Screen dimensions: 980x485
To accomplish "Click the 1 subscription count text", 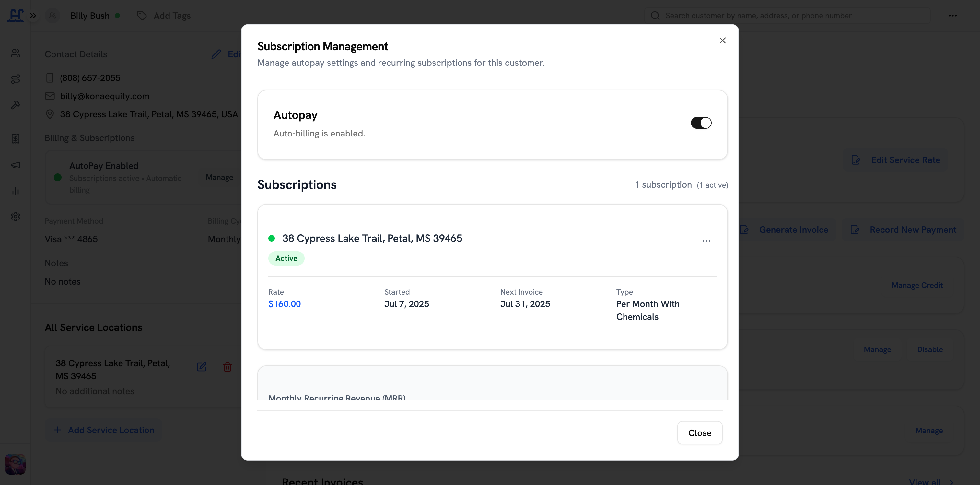I will click(663, 185).
